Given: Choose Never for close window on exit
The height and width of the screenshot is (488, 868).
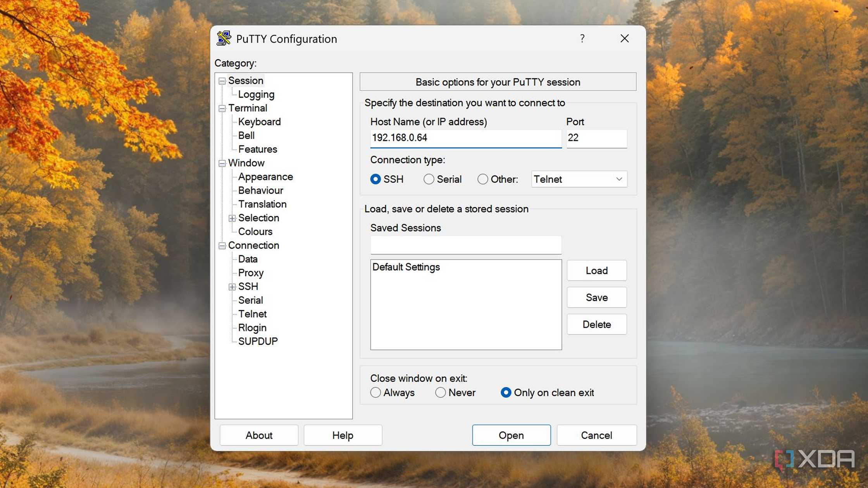Looking at the screenshot, I should (440, 392).
